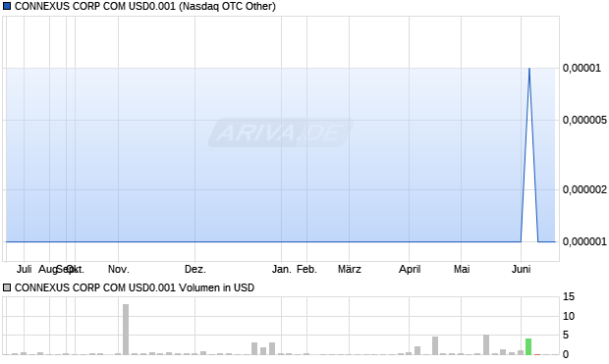The image size is (609, 364).
Task: Click the Feb. month label
Action: (x=306, y=269)
